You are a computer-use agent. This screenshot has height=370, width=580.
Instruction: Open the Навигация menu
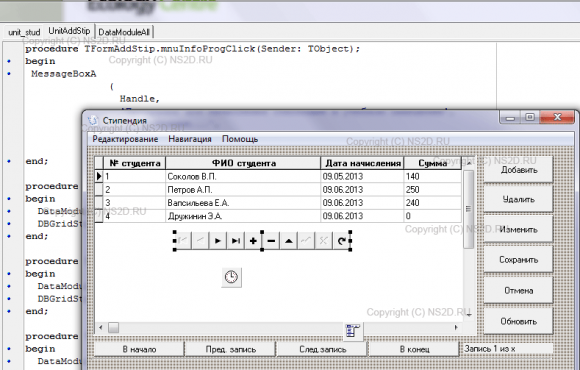pos(190,139)
